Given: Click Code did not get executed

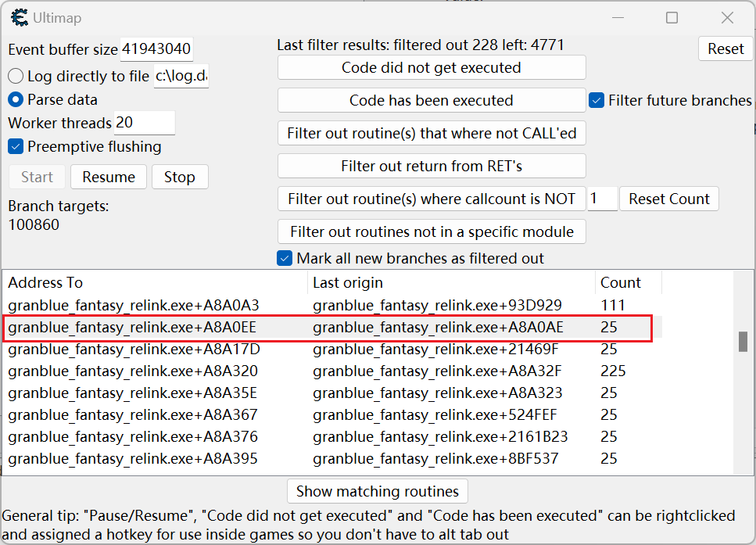Looking at the screenshot, I should (432, 67).
